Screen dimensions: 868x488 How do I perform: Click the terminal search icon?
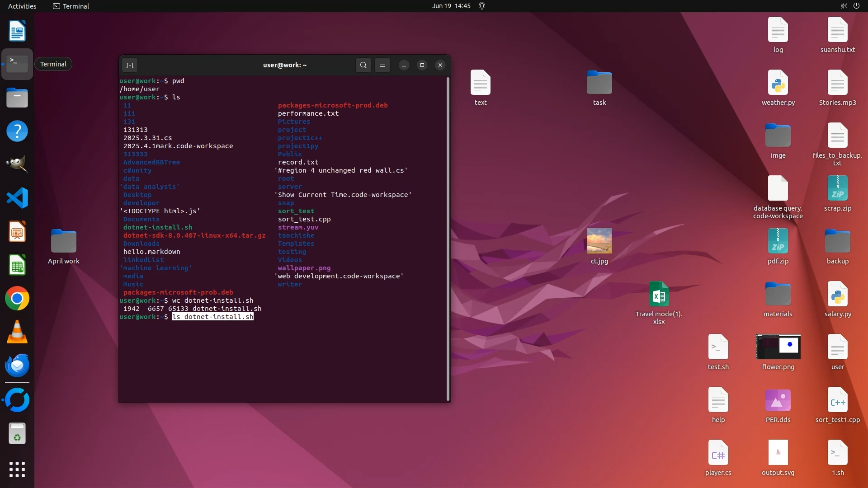pyautogui.click(x=363, y=65)
